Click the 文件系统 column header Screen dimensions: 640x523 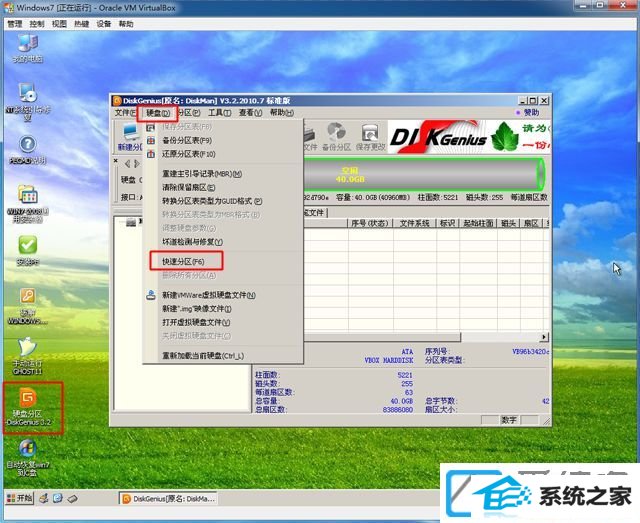[415, 223]
